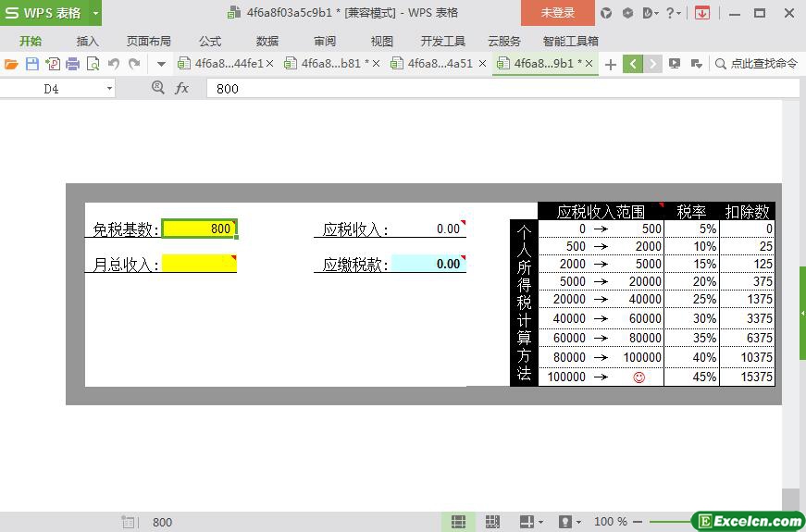806x532 pixels.
Task: Open the 数据 ribbon tab
Action: click(x=267, y=41)
